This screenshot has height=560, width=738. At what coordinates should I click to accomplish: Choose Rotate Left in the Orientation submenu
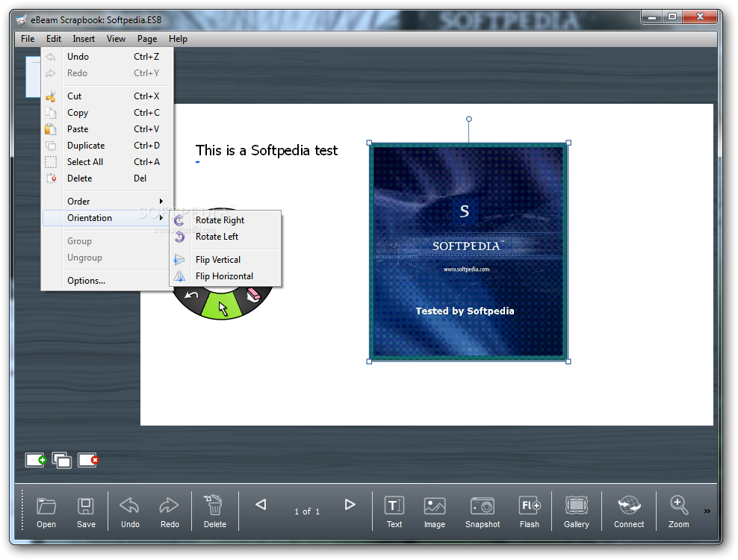click(226, 237)
